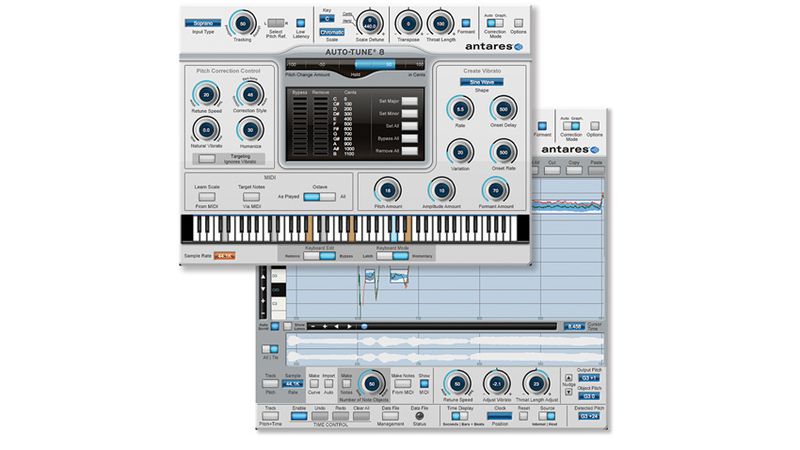
Task: Switch Correction Mode in the front Auto window
Action: [494, 23]
